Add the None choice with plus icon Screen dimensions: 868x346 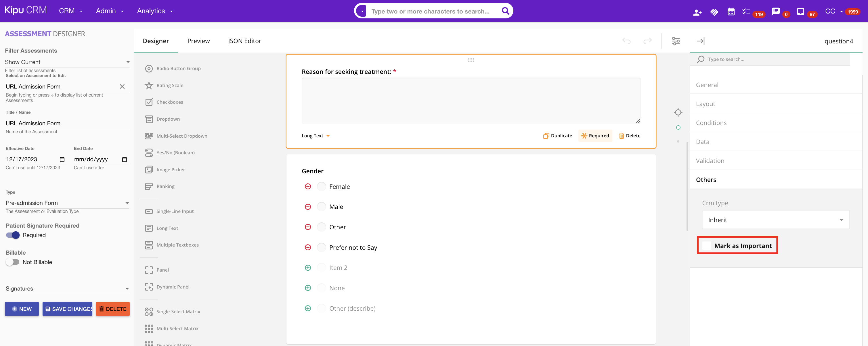pyautogui.click(x=308, y=288)
